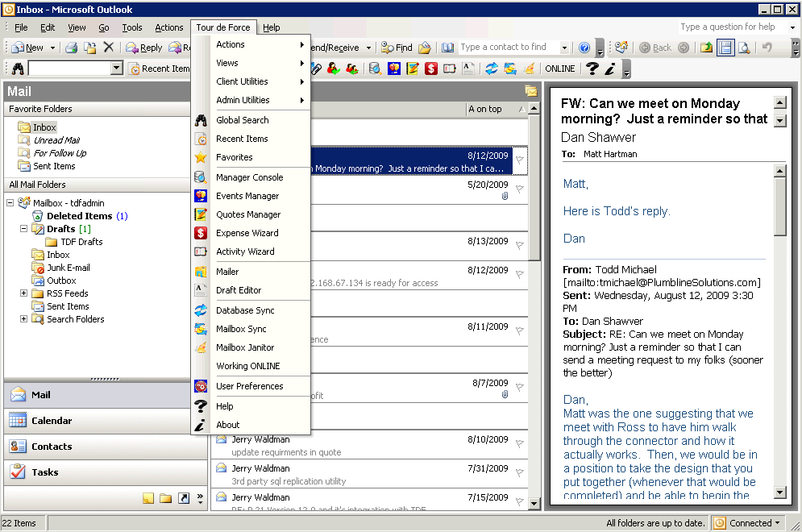Click the Database Sync blue arrows icon

pos(492,69)
